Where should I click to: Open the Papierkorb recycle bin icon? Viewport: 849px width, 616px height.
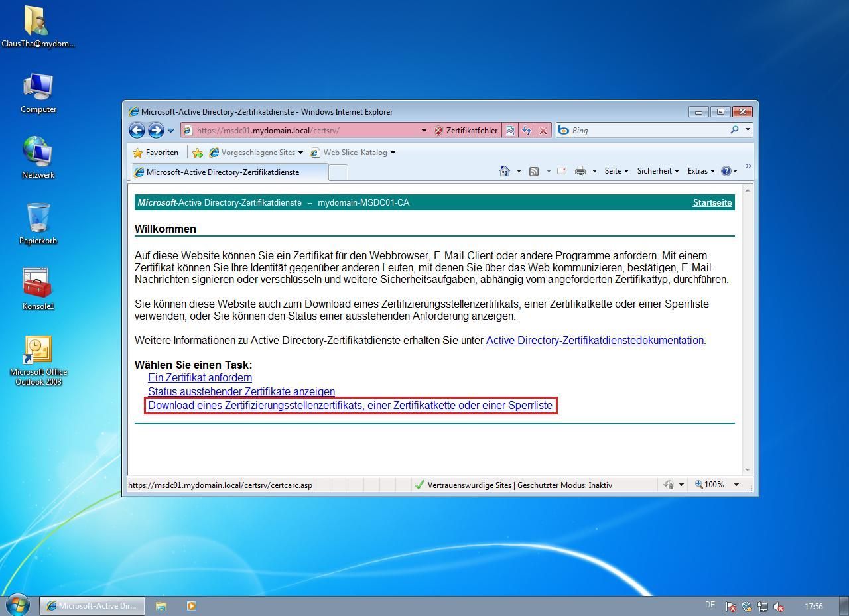[38, 223]
